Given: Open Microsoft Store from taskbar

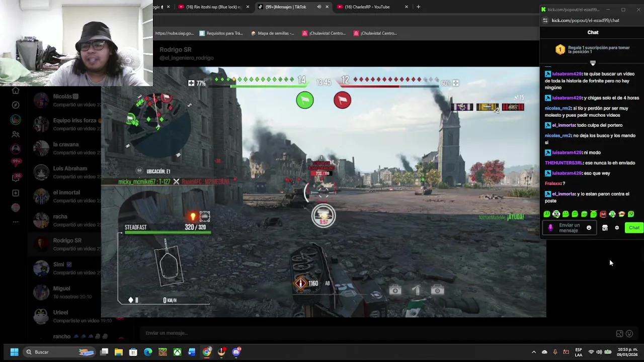Looking at the screenshot, I should pyautogui.click(x=133, y=352).
